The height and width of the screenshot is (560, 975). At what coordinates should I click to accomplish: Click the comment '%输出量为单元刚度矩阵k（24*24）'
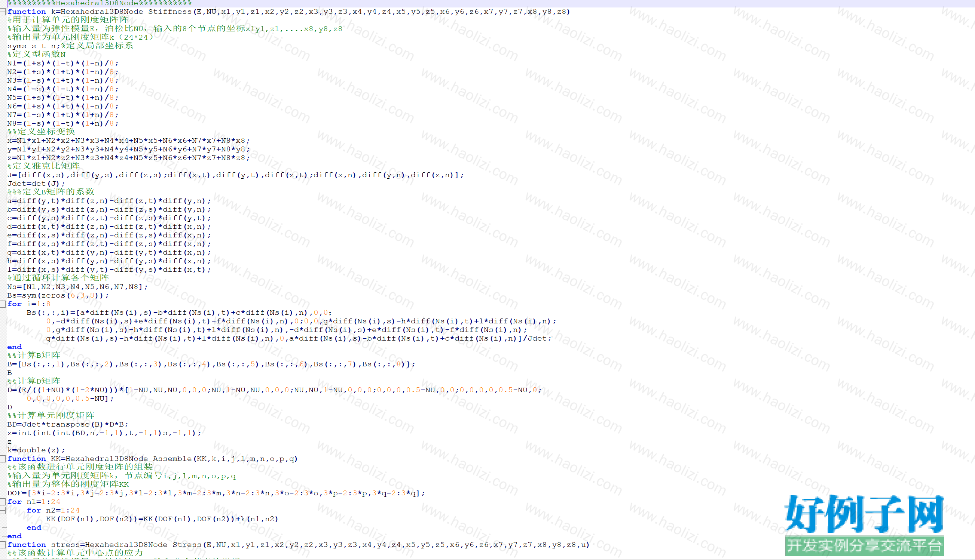pyautogui.click(x=80, y=37)
